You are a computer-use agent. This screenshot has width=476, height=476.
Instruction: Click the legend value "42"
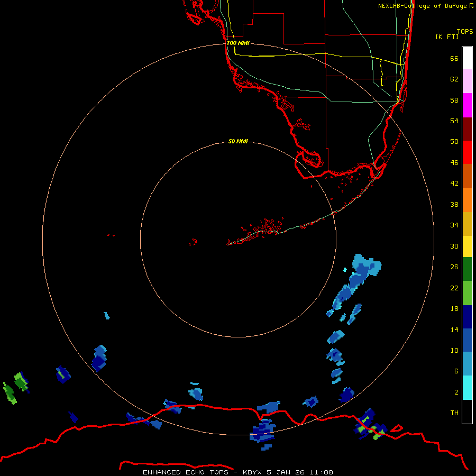(454, 183)
